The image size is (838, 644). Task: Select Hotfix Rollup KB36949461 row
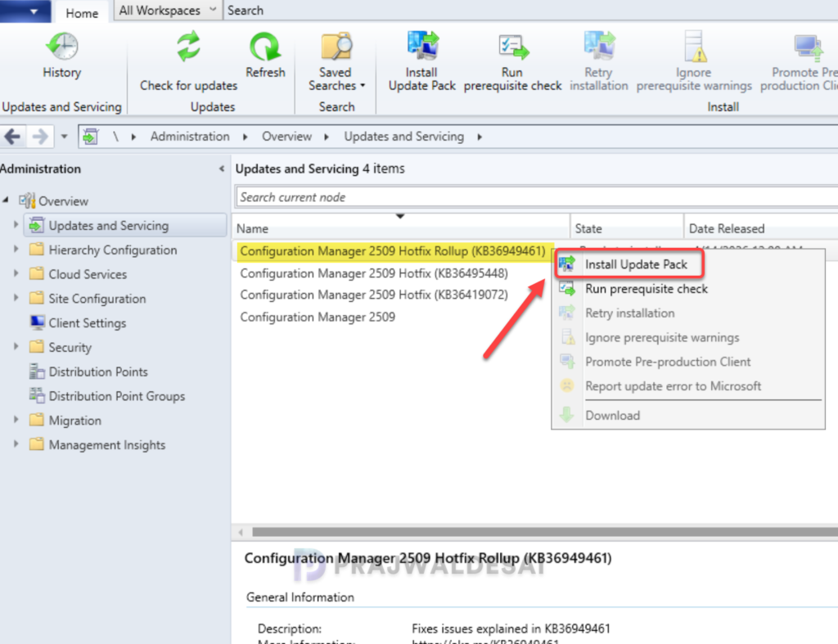[392, 251]
